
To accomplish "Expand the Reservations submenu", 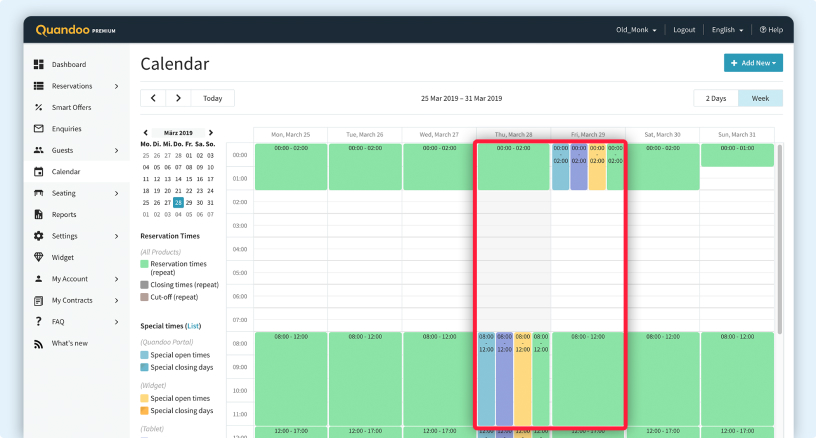I will point(117,86).
